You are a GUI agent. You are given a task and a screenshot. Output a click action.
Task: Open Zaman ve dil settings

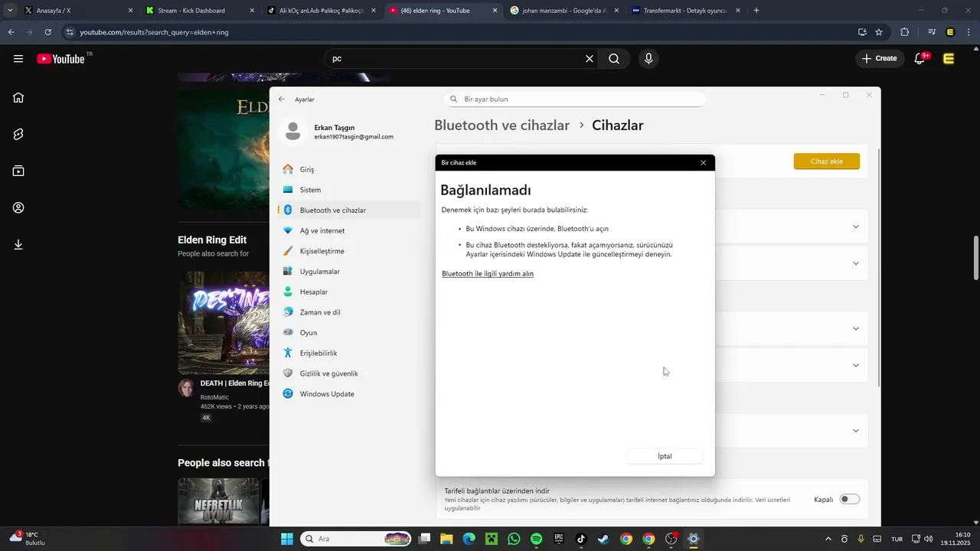349,312
